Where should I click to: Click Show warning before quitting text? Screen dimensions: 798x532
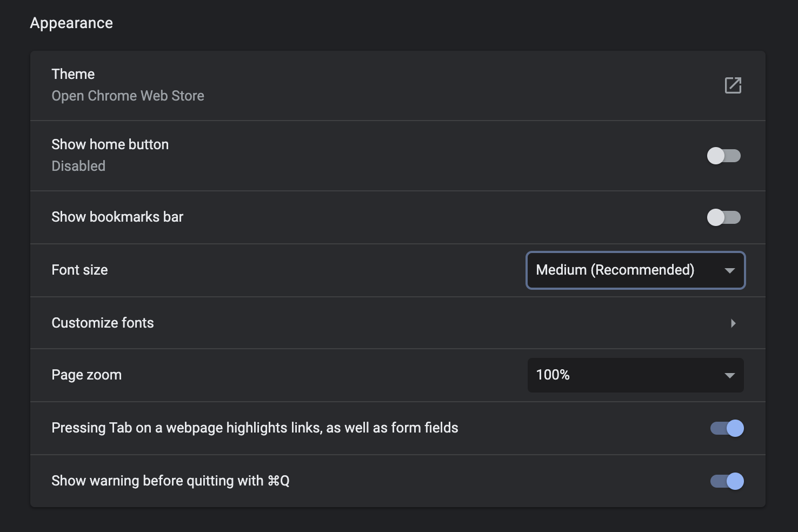170,481
